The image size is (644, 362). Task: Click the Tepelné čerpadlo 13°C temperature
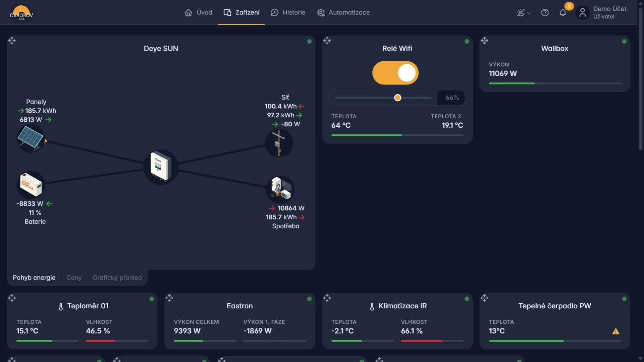click(497, 331)
